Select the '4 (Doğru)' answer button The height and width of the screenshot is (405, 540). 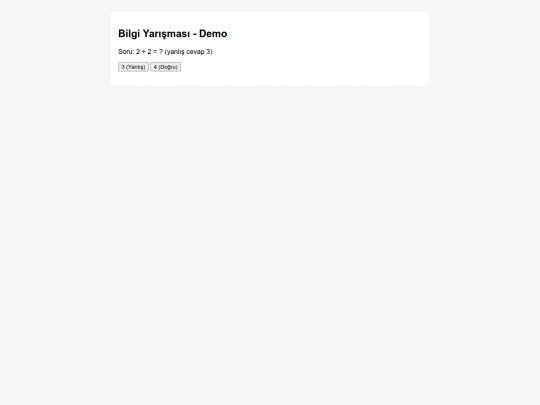pos(166,67)
